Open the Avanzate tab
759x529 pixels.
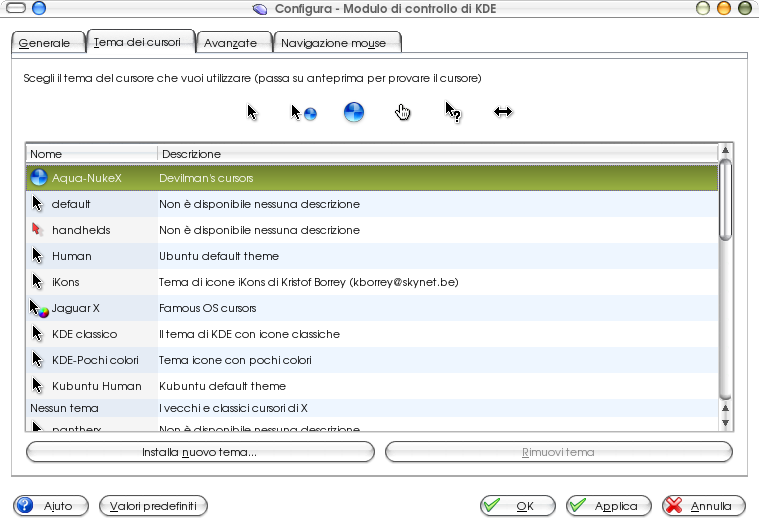coord(234,43)
